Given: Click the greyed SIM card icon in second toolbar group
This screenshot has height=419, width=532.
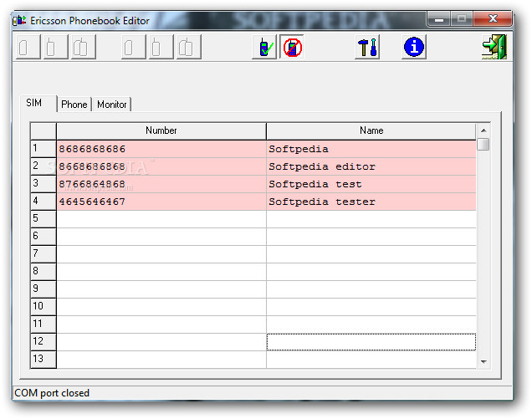Looking at the screenshot, I should (134, 47).
